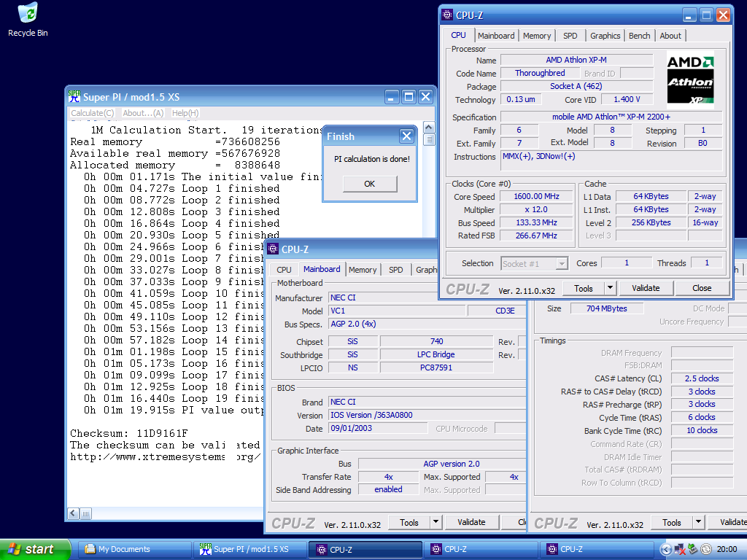The image size is (747, 560).
Task: Open the Recycle Bin desktop icon
Action: pyautogui.click(x=28, y=19)
